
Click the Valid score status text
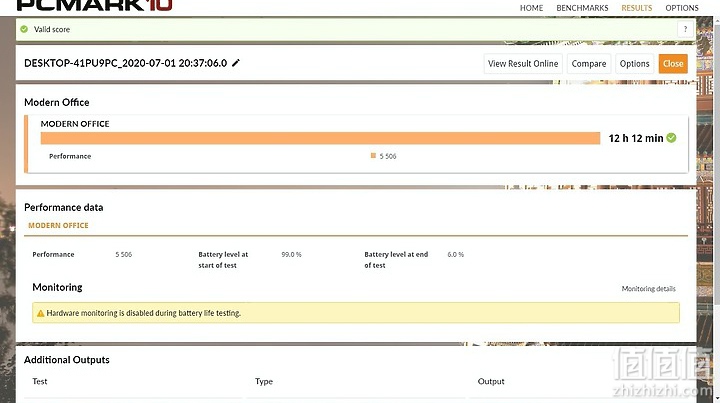(x=52, y=29)
